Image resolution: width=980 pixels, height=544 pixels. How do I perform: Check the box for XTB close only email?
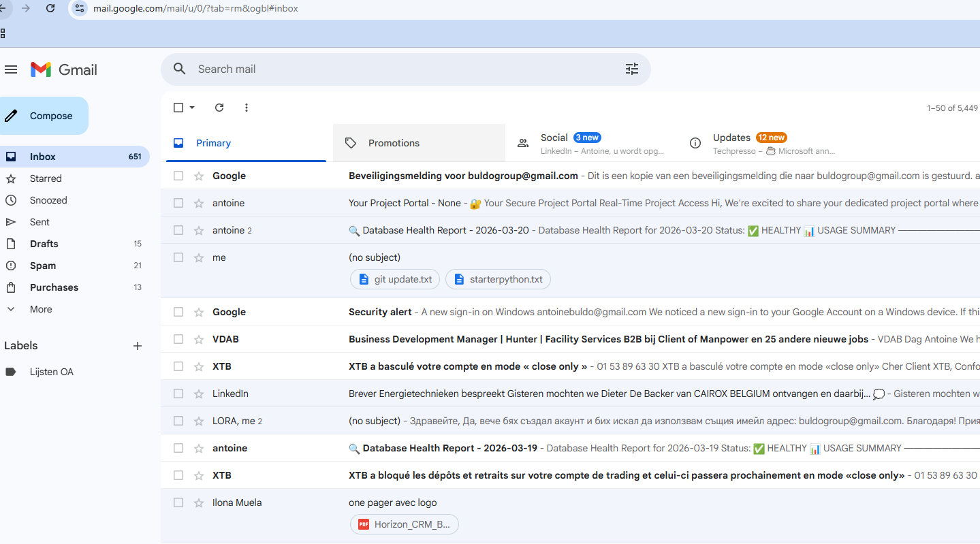pos(178,366)
